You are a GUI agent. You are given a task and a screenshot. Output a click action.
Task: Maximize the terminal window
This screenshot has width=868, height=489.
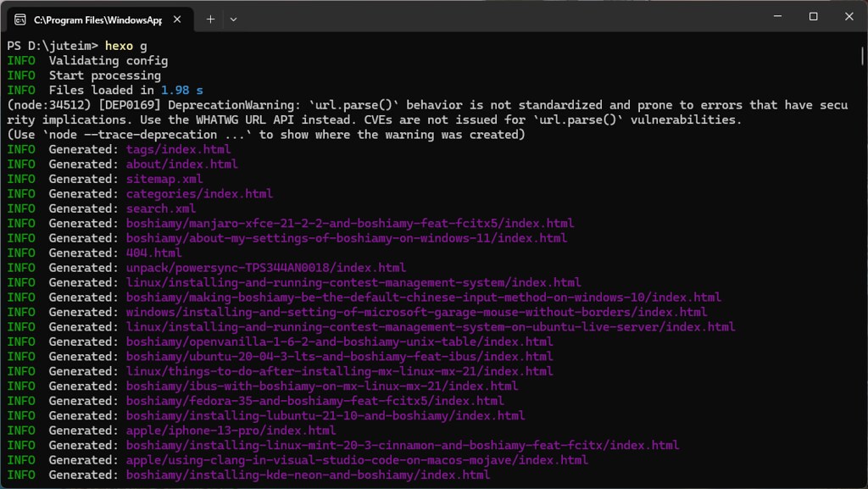[x=813, y=17]
